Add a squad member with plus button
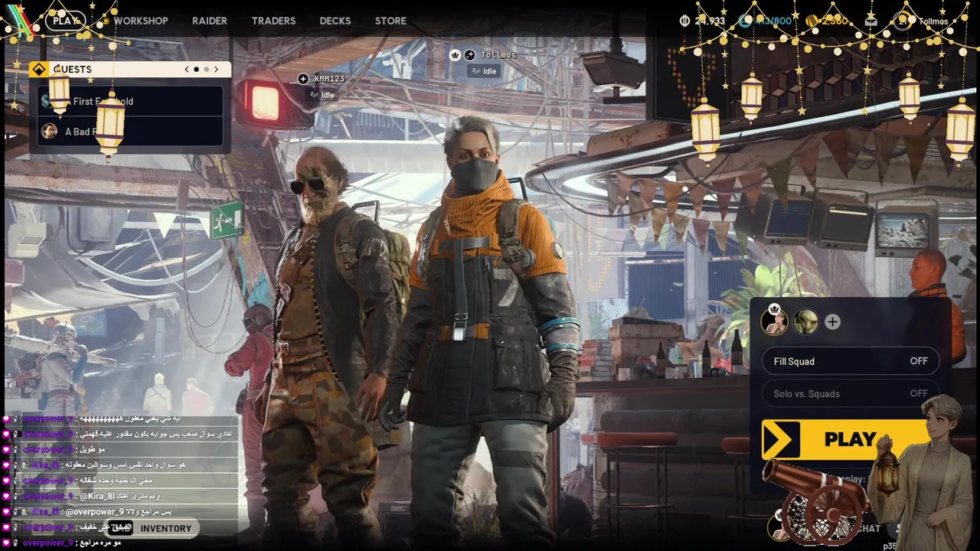Screen dimensions: 980x551 [832, 322]
